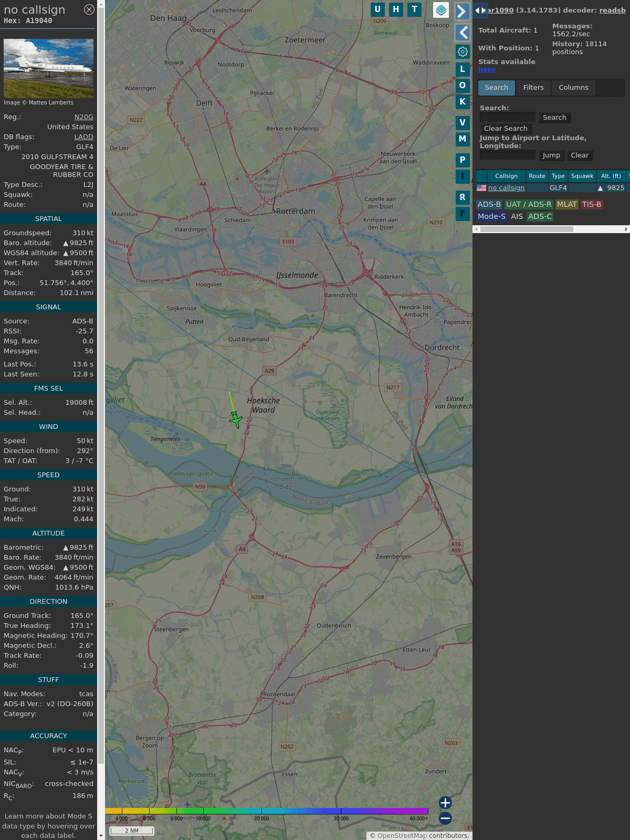The height and width of the screenshot is (840, 630).
Task: Zoom in with the plus button
Action: 445,803
